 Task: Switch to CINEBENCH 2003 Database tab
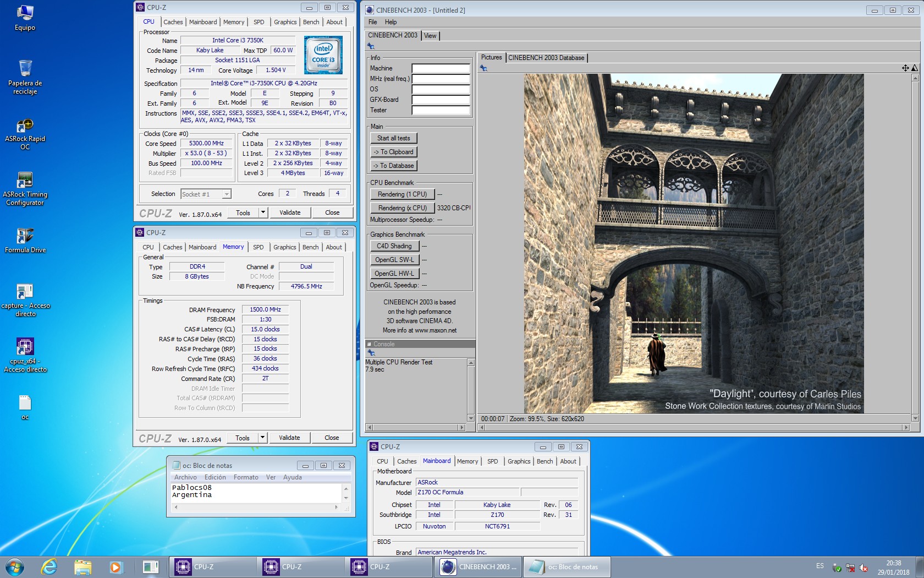[546, 58]
